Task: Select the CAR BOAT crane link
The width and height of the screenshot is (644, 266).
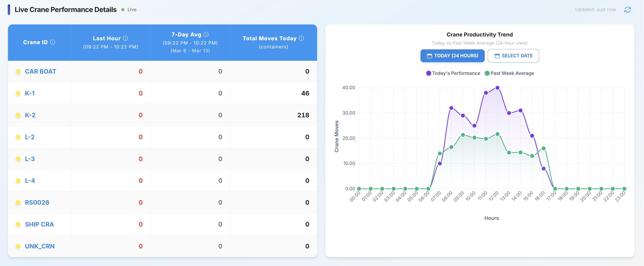Action: (x=40, y=71)
